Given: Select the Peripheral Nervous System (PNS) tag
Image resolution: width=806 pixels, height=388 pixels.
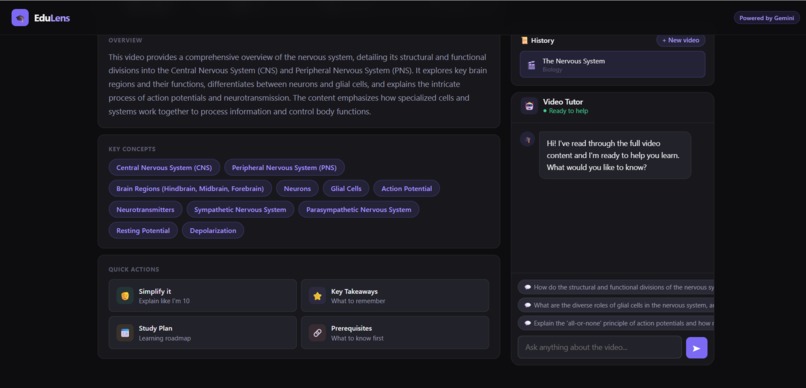Looking at the screenshot, I should point(284,168).
